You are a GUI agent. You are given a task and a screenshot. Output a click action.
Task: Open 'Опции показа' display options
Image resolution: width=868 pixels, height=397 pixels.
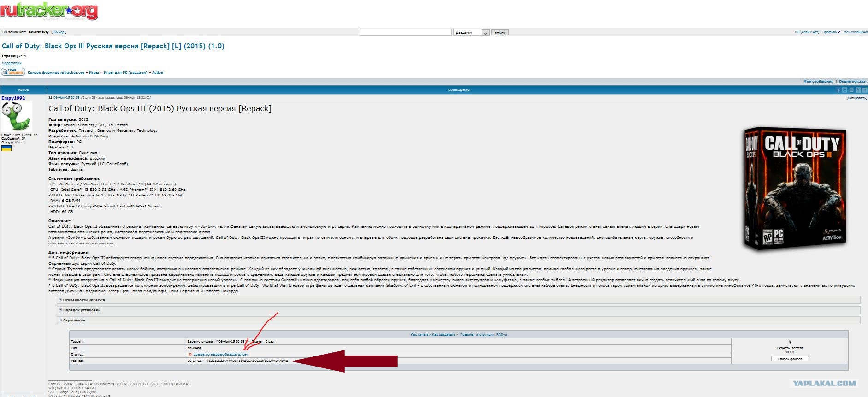pyautogui.click(x=852, y=81)
